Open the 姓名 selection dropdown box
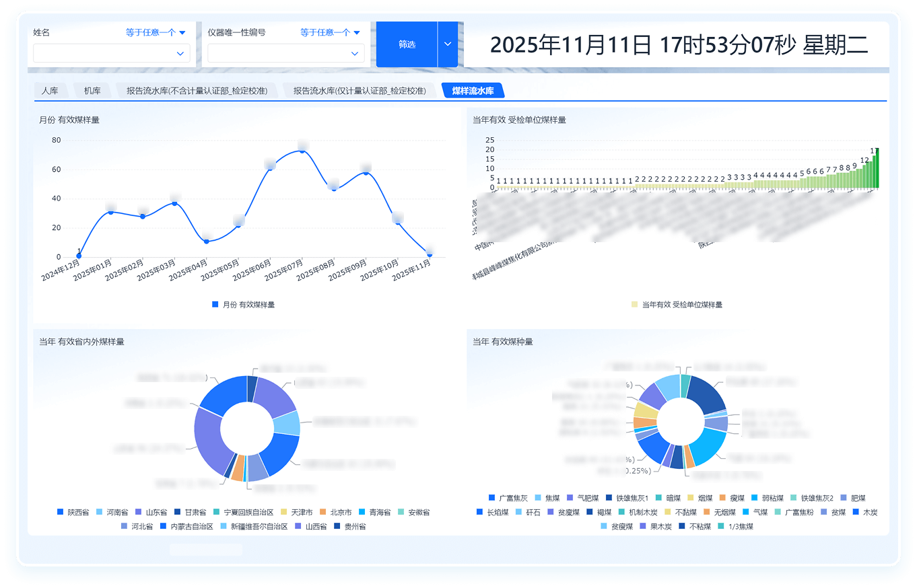917x588 pixels. coord(112,53)
